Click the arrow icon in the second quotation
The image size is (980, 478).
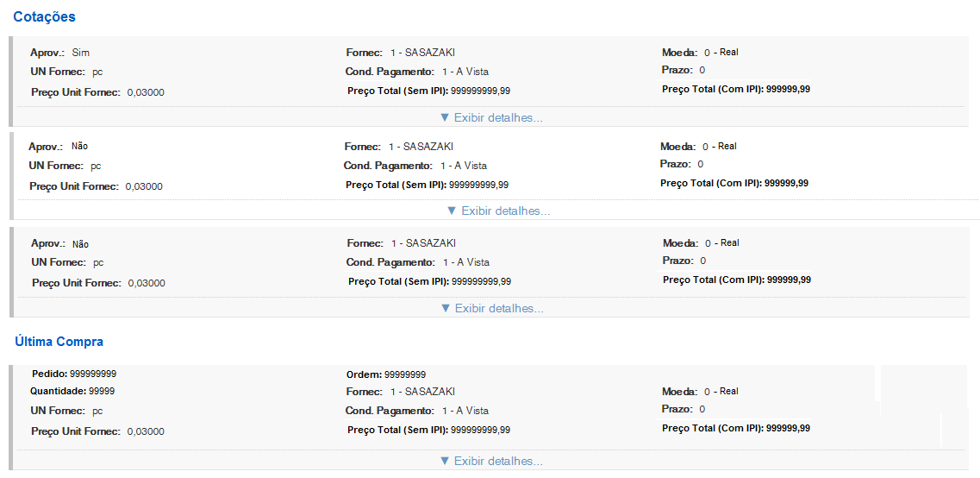452,211
